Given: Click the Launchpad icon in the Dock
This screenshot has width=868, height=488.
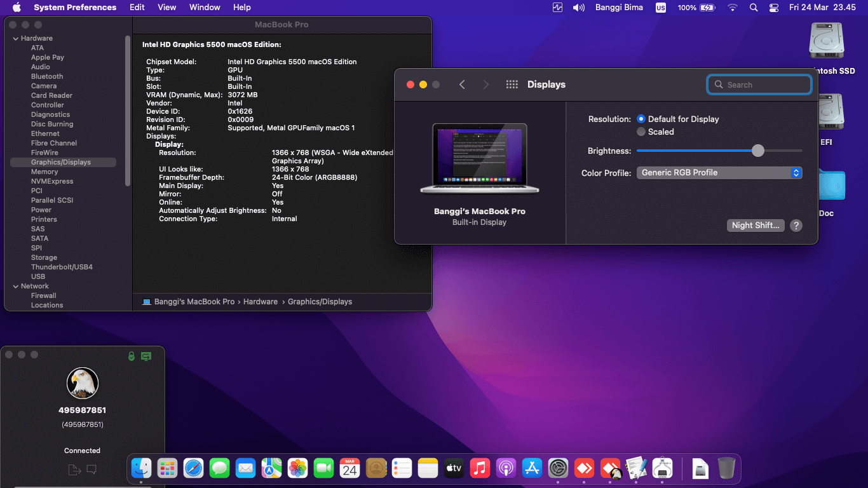Looking at the screenshot, I should click(x=168, y=468).
